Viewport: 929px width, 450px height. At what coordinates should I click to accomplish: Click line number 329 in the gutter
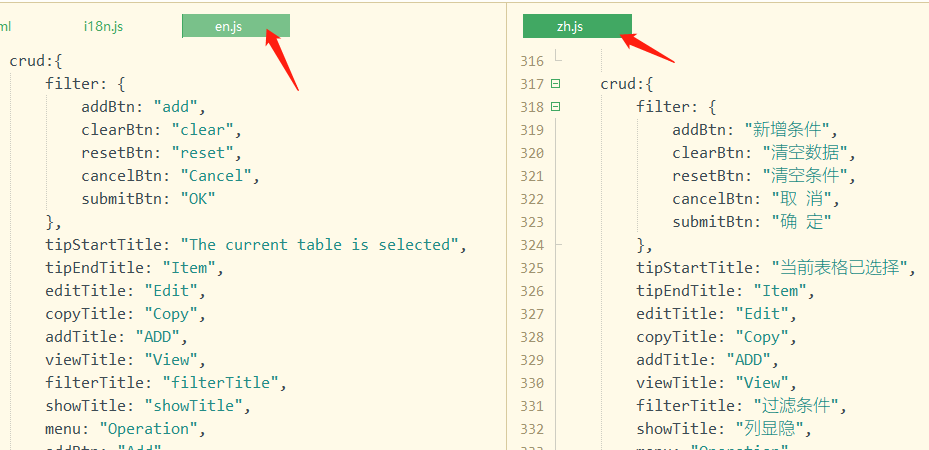532,360
